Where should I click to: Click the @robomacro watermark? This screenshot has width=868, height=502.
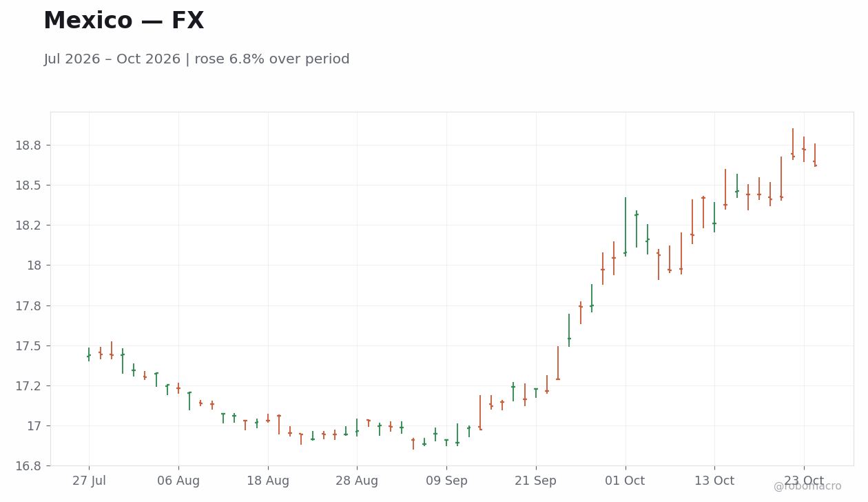(x=807, y=486)
